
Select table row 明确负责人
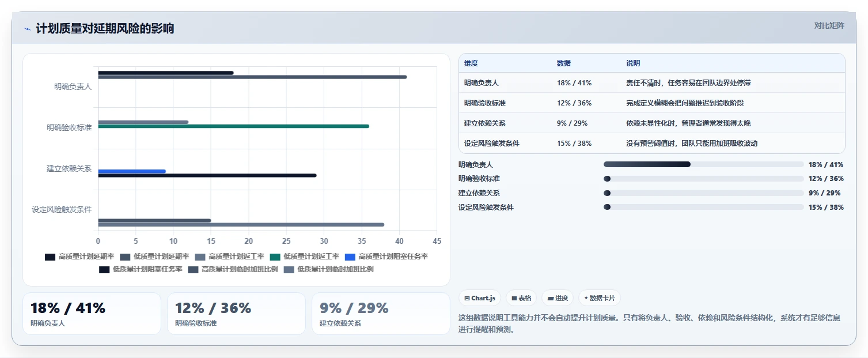pos(652,83)
